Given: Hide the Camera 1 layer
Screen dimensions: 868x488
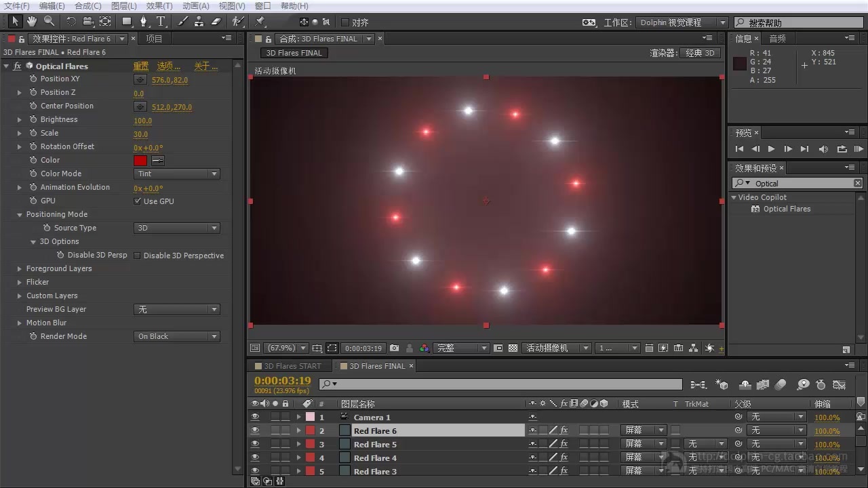Looking at the screenshot, I should tap(255, 418).
